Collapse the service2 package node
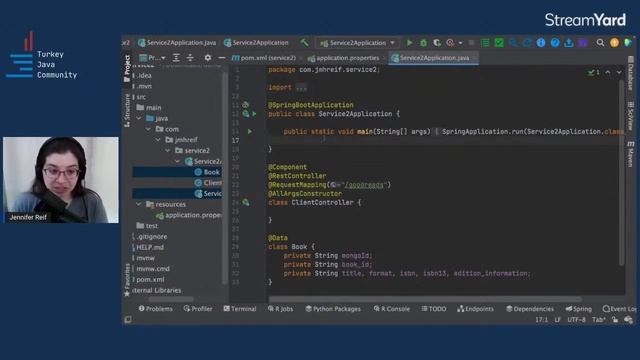640x360 pixels. 168,151
